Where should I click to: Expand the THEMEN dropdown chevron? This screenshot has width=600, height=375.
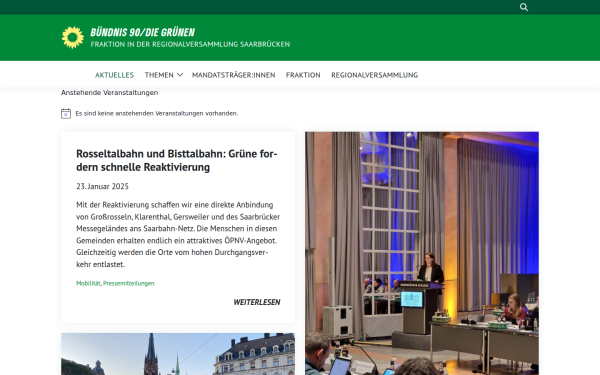[179, 75]
